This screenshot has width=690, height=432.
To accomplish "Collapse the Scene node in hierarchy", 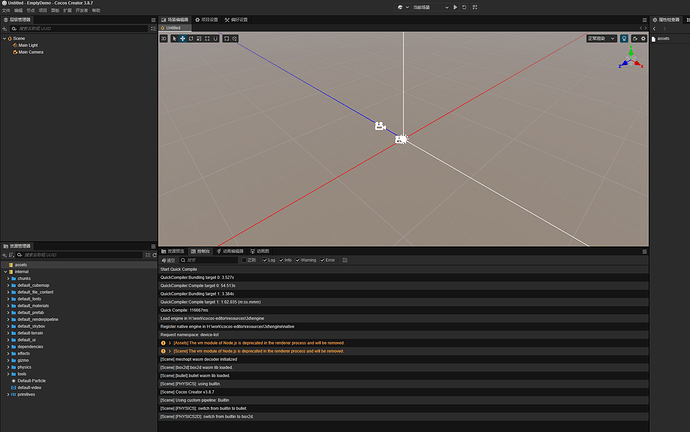I will pos(4,39).
